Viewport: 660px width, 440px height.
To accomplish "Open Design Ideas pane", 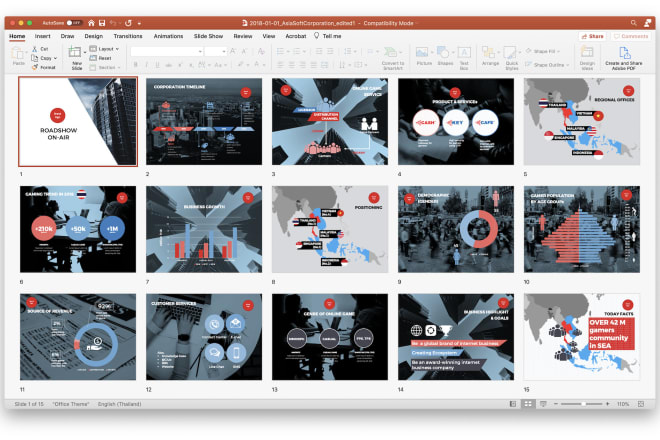I will pos(587,58).
